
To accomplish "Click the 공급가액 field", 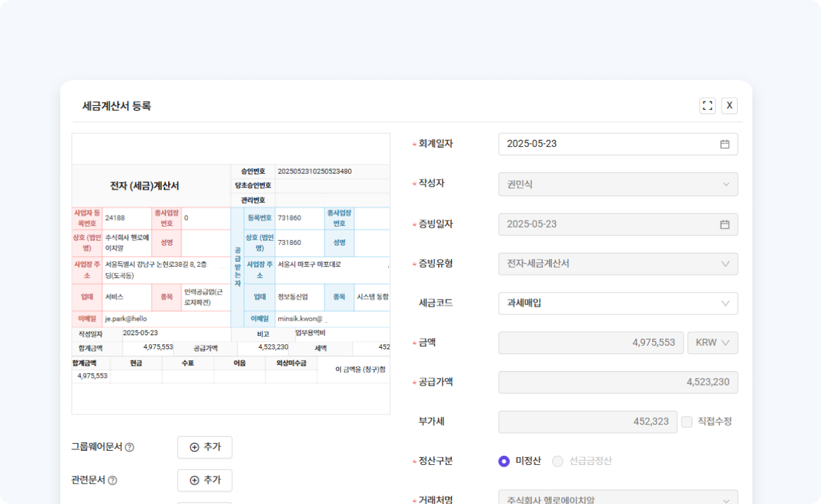I will [x=618, y=382].
